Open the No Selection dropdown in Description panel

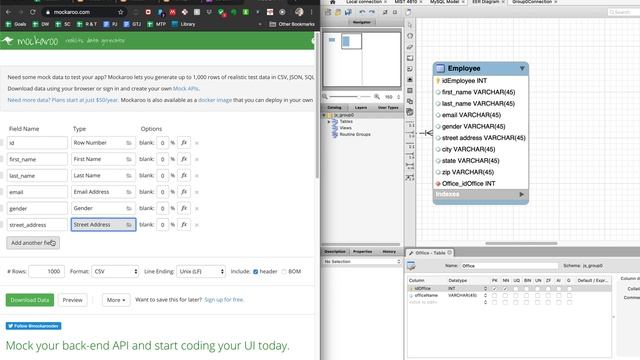click(362, 262)
